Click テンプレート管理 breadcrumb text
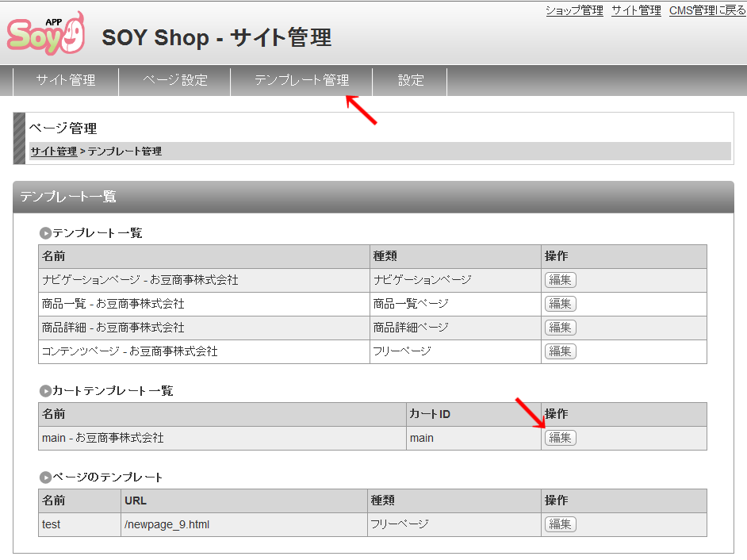 pos(125,152)
